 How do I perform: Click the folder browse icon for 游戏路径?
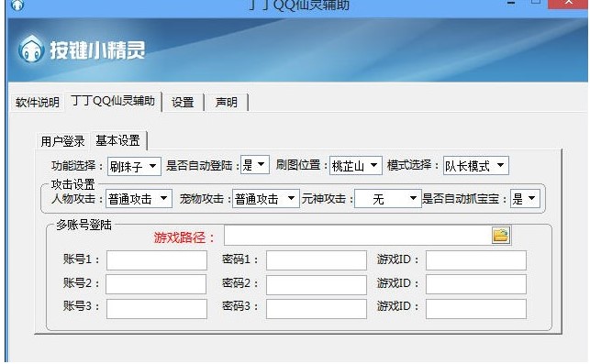(501, 235)
